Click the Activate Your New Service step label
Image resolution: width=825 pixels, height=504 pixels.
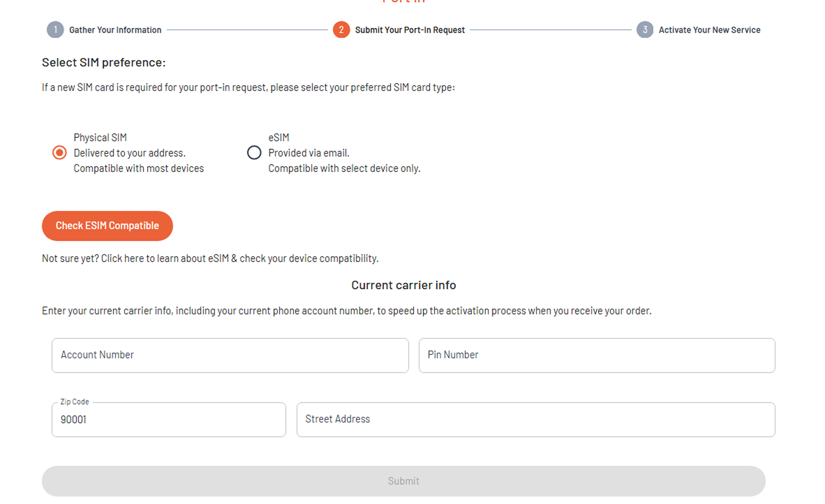coord(709,30)
